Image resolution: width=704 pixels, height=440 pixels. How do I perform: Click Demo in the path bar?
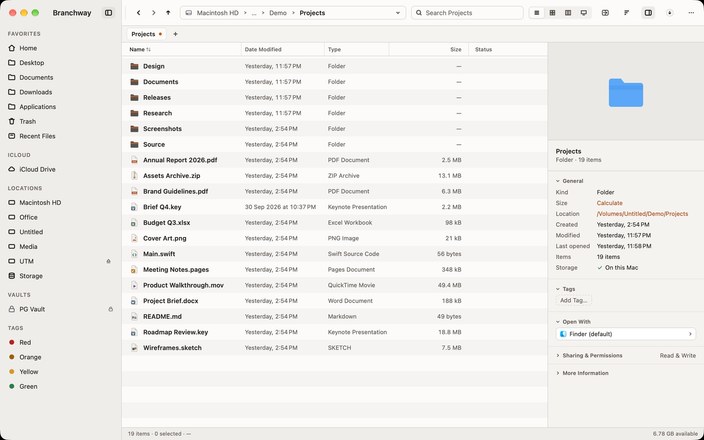point(278,13)
